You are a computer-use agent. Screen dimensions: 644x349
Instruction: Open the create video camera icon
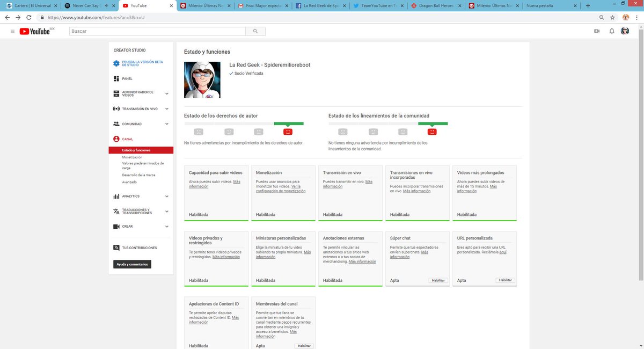[596, 31]
